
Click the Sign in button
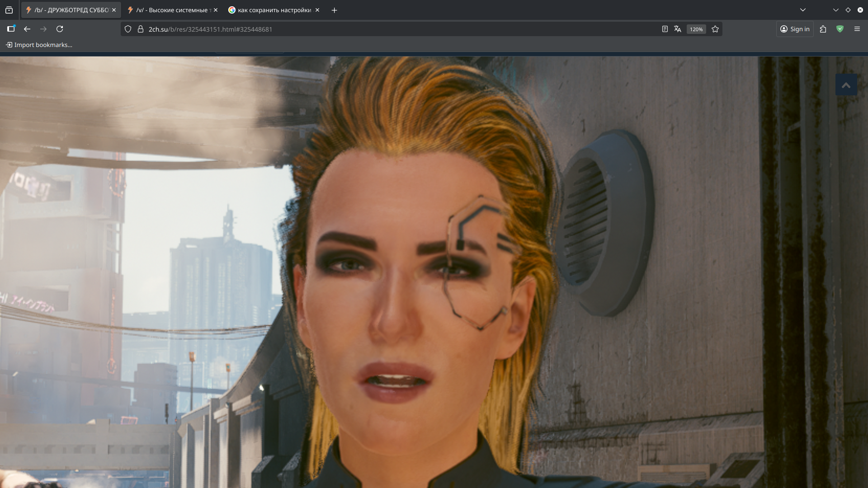pos(795,29)
